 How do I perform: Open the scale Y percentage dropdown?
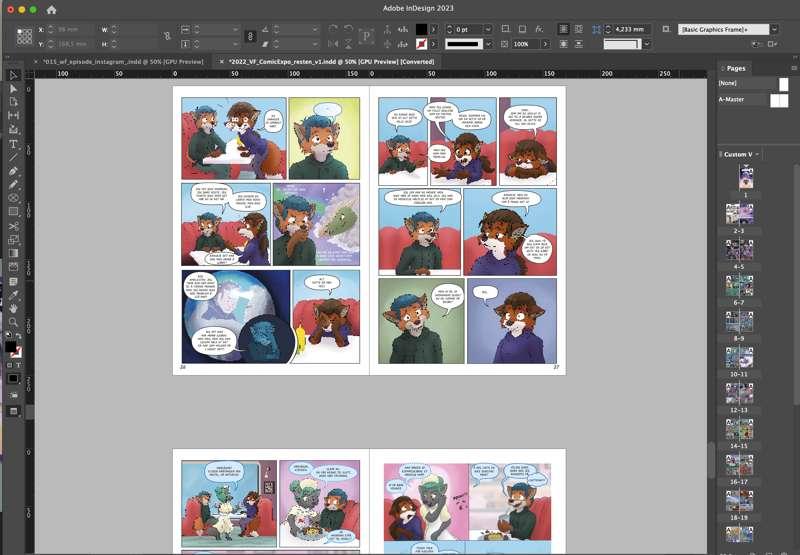coord(235,44)
